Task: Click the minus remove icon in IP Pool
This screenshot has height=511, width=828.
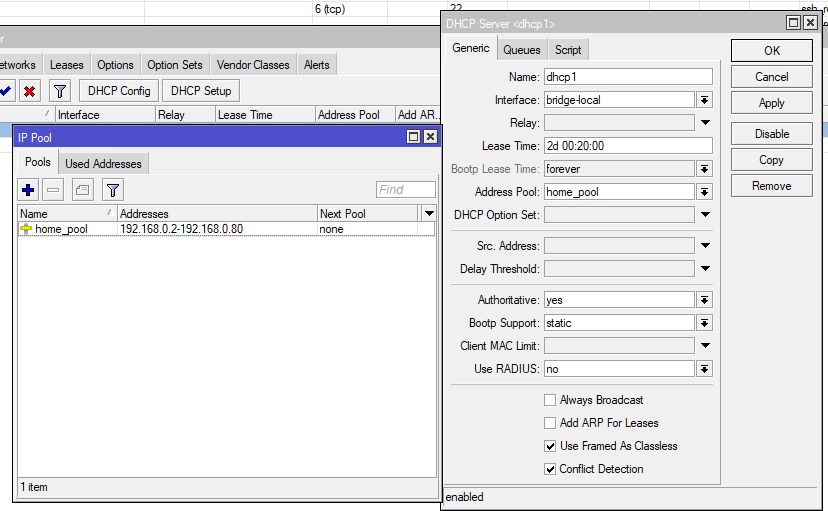Action: [x=54, y=189]
